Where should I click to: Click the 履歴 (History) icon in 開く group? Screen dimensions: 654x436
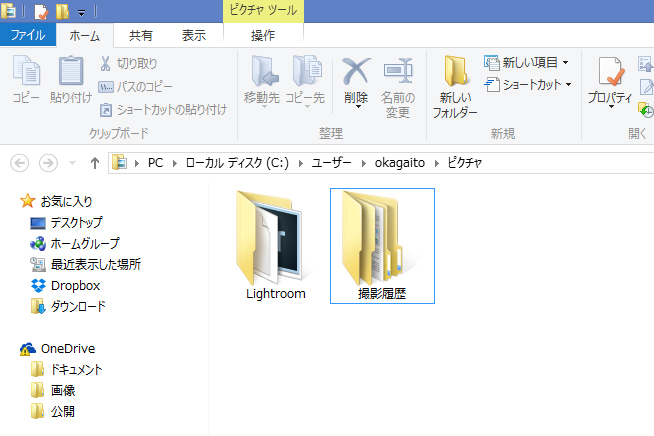tap(646, 110)
